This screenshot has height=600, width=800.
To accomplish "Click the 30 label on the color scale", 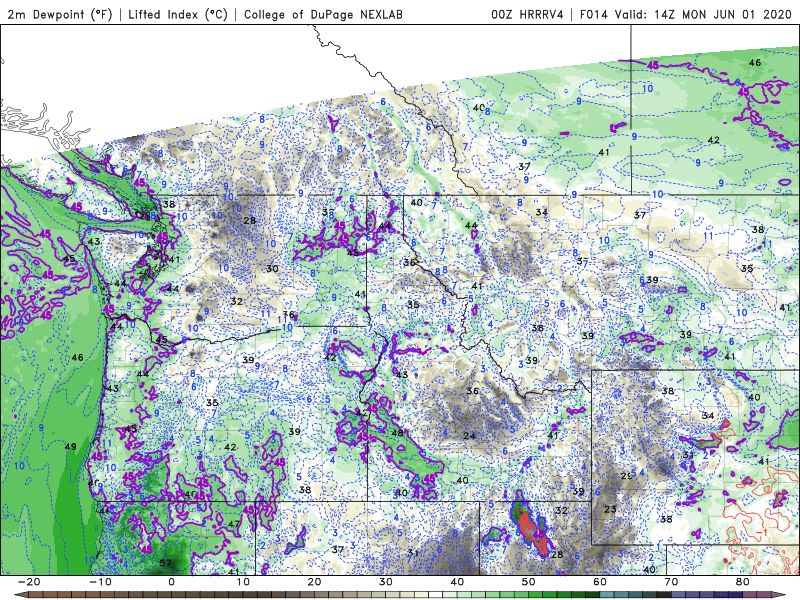I will (x=386, y=582).
